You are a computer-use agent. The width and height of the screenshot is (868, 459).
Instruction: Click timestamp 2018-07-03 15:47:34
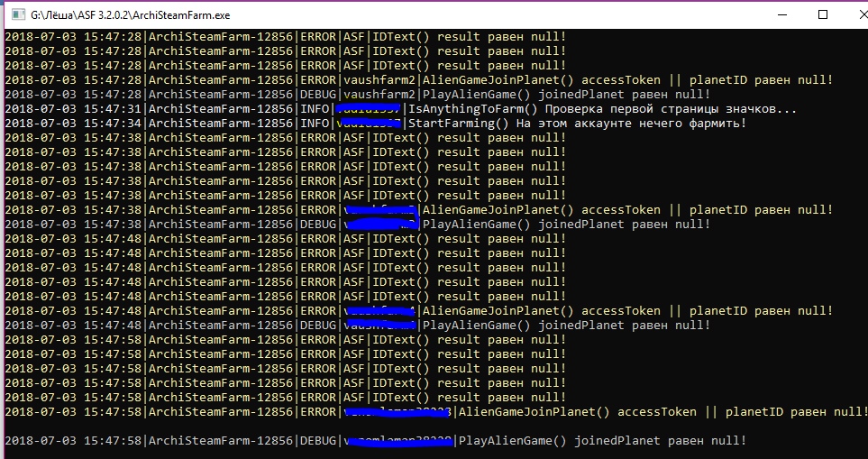(x=74, y=124)
